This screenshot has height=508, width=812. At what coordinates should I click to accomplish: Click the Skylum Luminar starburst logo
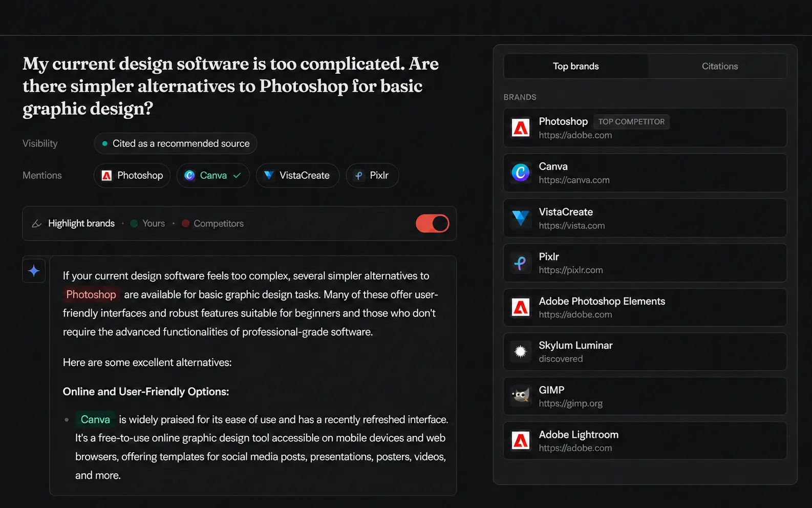pyautogui.click(x=521, y=352)
